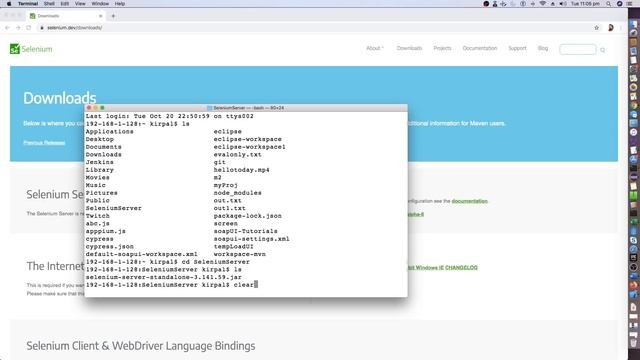640x360 pixels.
Task: Click 'workspace-mvn' in terminal listing
Action: pyautogui.click(x=240, y=254)
